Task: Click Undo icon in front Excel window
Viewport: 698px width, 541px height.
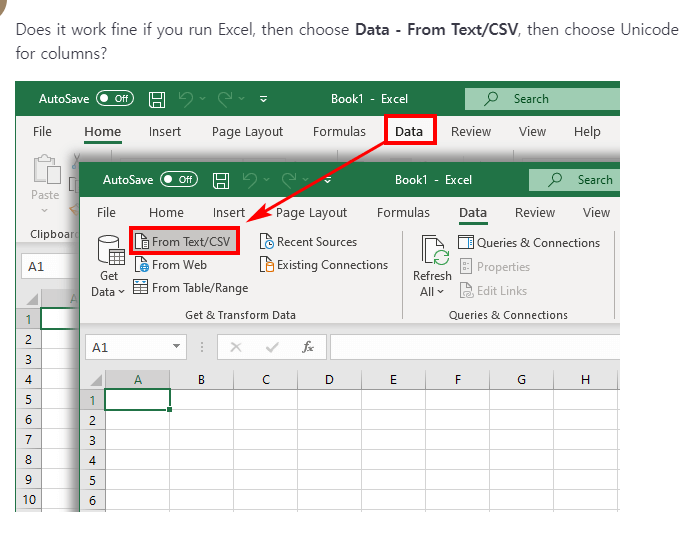Action: click(x=250, y=180)
